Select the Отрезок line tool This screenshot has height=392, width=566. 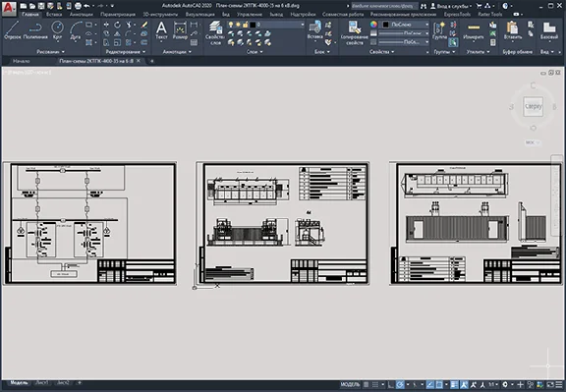pyautogui.click(x=13, y=29)
